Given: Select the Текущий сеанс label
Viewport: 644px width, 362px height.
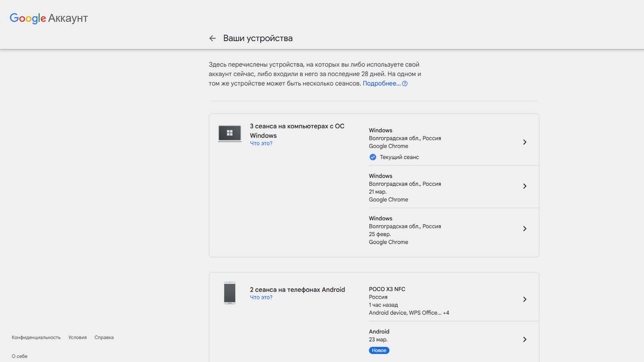Looking at the screenshot, I should pyautogui.click(x=399, y=157).
